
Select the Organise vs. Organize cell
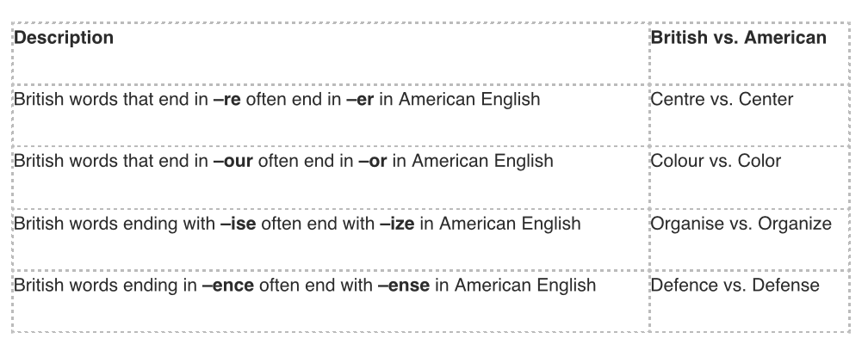pyautogui.click(x=741, y=225)
